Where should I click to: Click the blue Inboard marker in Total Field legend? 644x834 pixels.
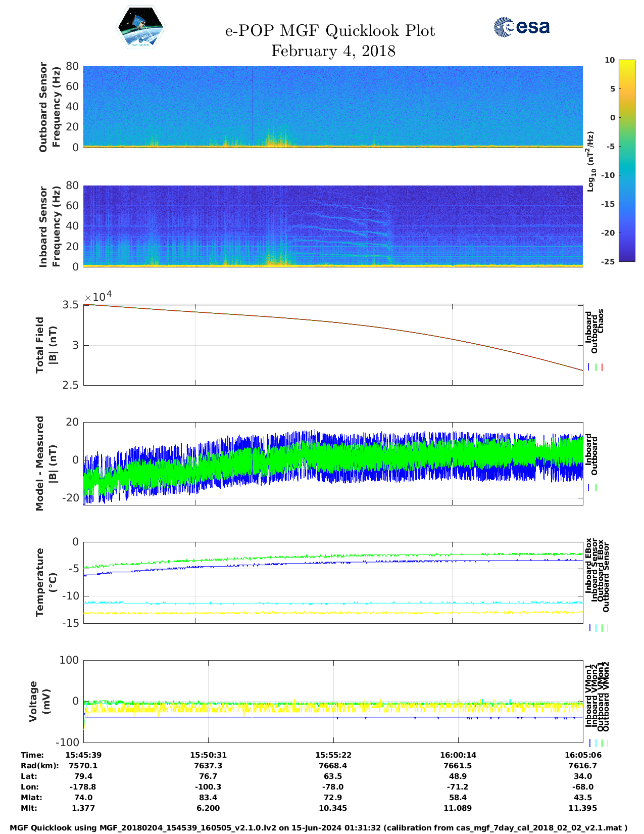pyautogui.click(x=588, y=367)
